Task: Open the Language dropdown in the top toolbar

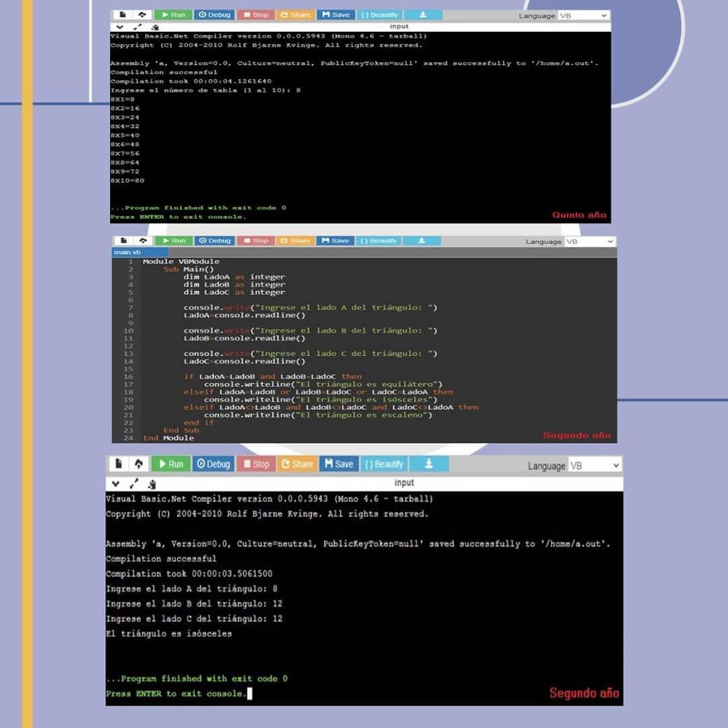Action: pos(583,16)
